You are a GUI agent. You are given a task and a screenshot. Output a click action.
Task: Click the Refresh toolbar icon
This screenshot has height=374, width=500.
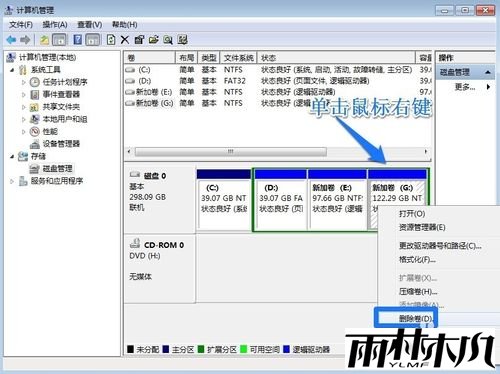[x=111, y=40]
